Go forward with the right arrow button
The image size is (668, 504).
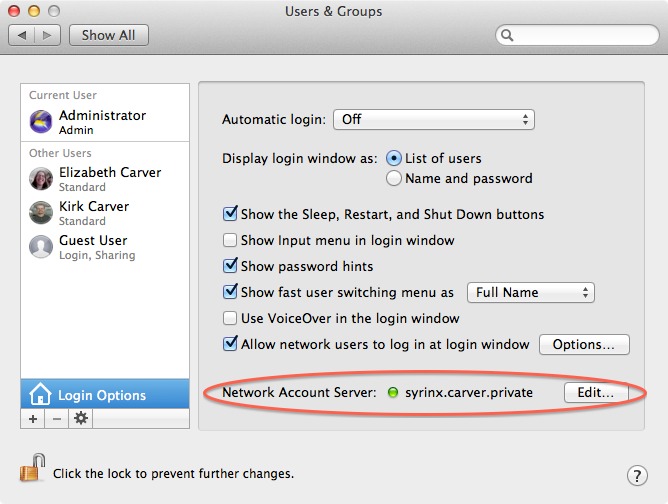coord(49,35)
